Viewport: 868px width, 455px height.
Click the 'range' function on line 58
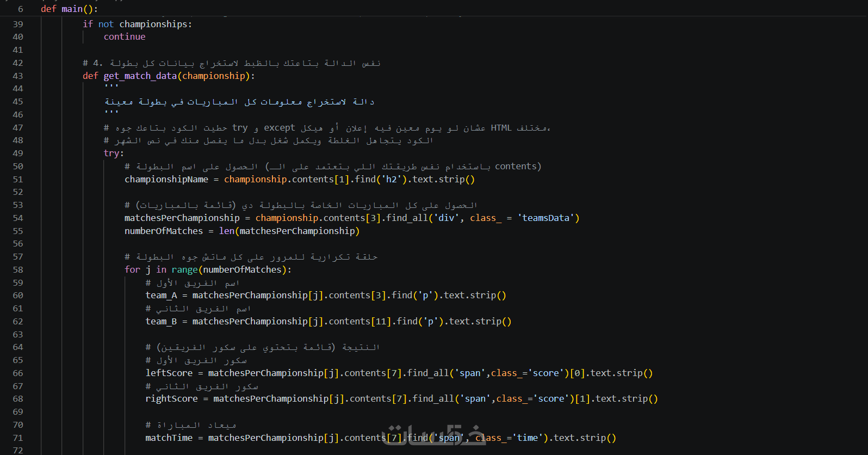185,269
